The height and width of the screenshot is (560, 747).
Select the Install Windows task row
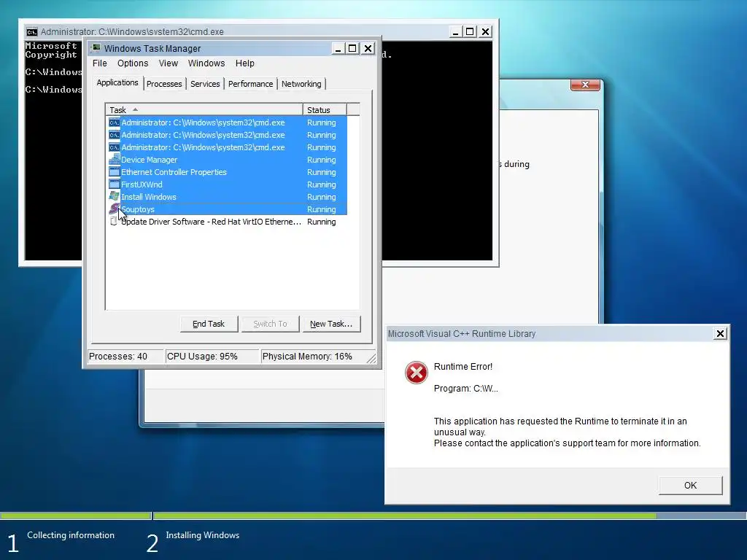pyautogui.click(x=228, y=197)
